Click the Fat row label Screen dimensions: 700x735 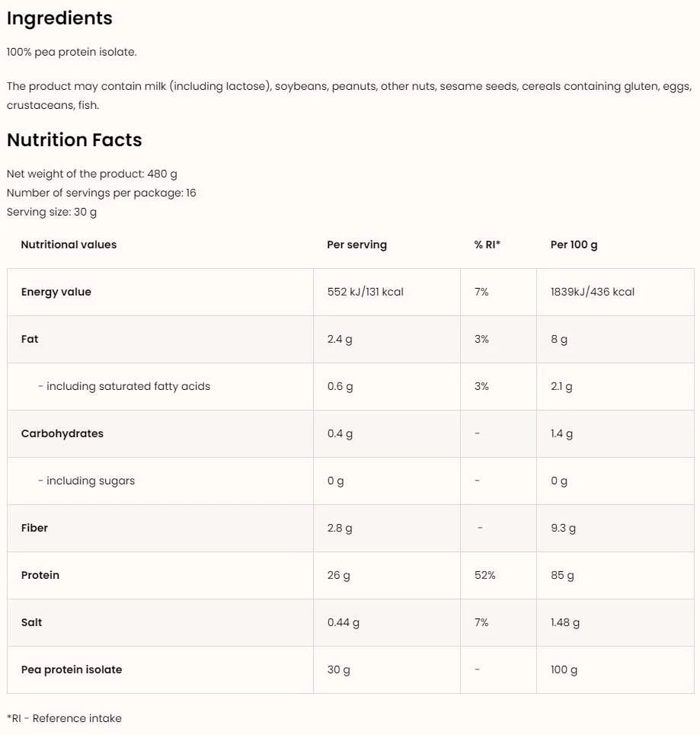pyautogui.click(x=30, y=339)
